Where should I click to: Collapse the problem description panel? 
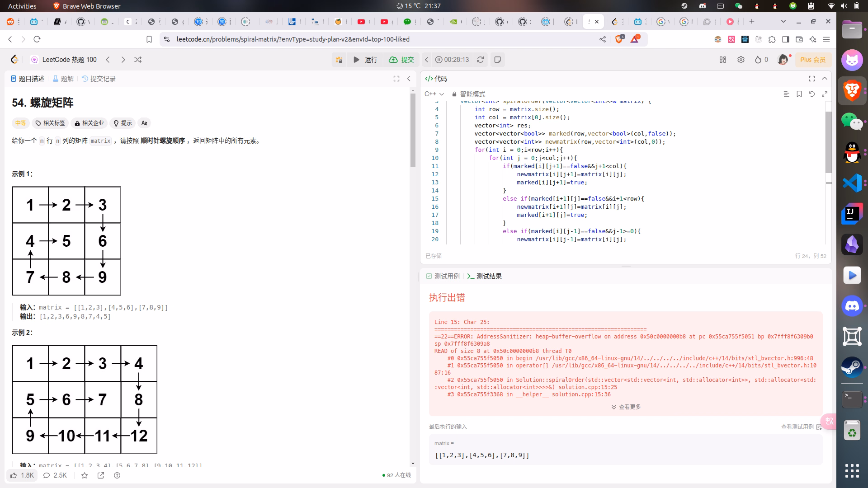pyautogui.click(x=409, y=79)
